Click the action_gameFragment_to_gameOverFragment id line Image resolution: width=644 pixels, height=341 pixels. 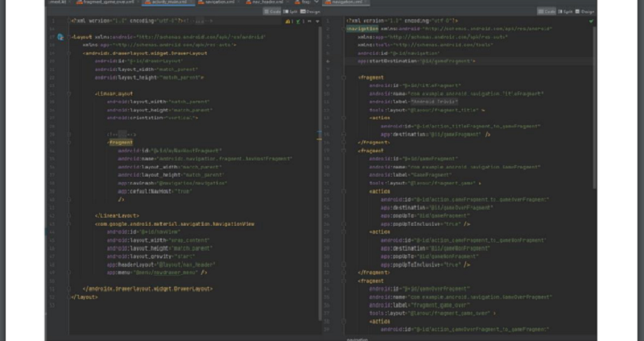coord(465,199)
